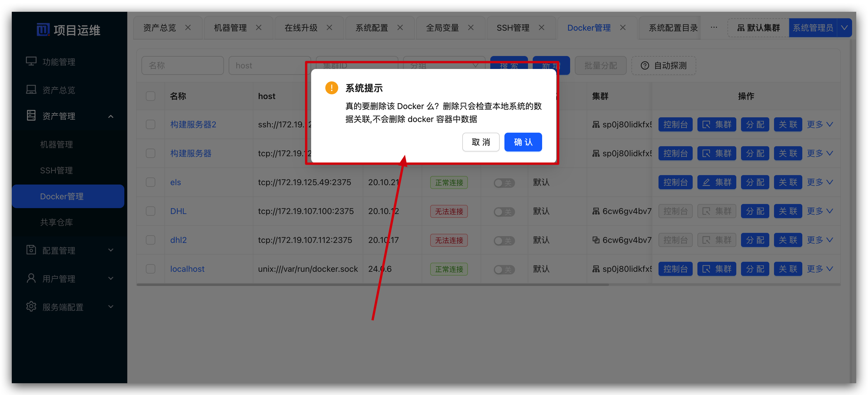Confirm deletion with the 确认 button
868x395 pixels.
tap(523, 142)
